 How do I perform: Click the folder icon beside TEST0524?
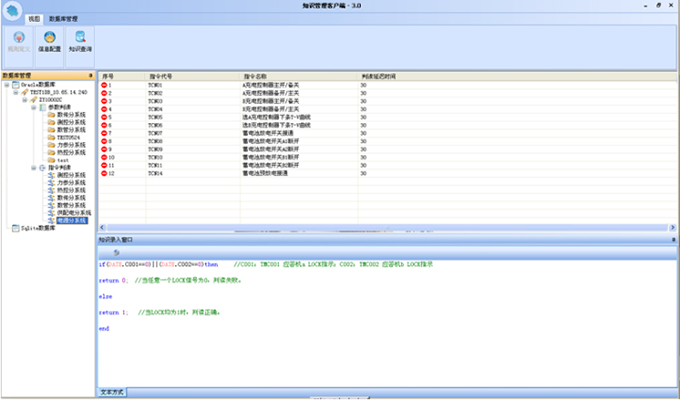[51, 138]
